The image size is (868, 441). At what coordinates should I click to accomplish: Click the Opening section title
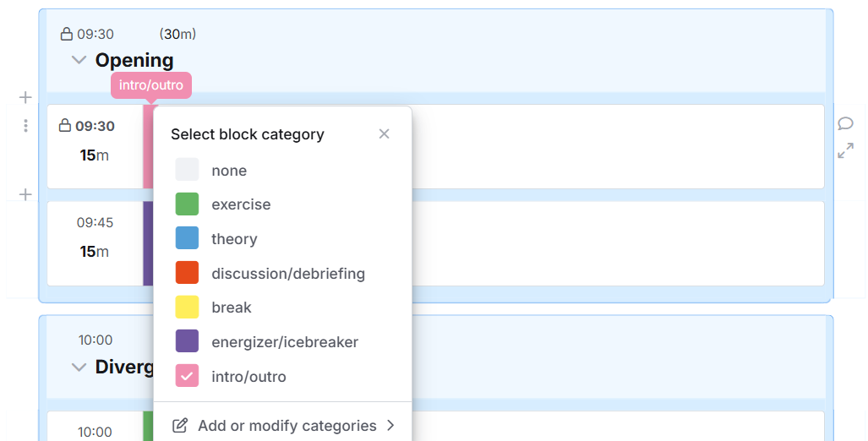click(134, 60)
